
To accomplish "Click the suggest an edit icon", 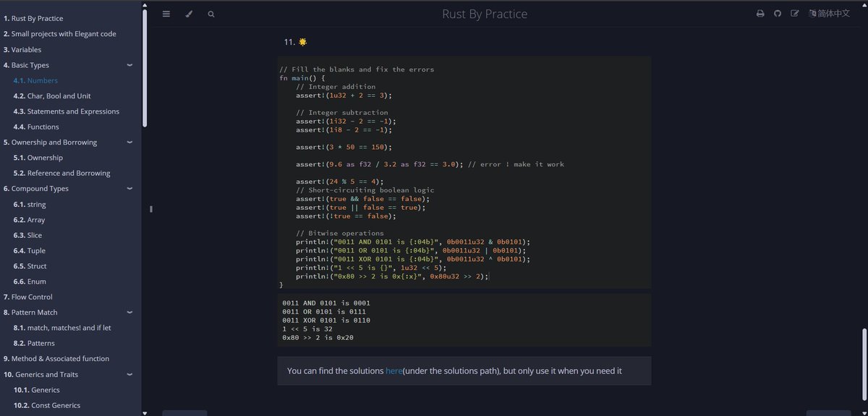I will [795, 14].
